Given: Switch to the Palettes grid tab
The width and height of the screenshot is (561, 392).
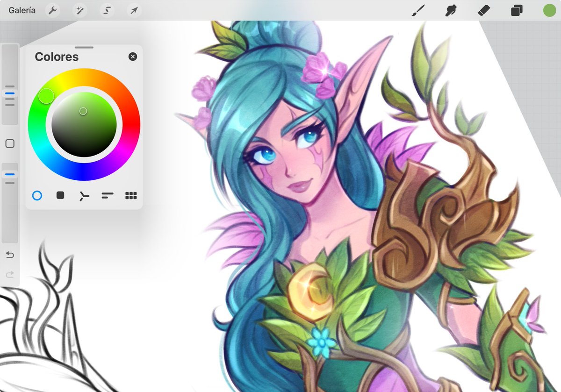Looking at the screenshot, I should pyautogui.click(x=131, y=195).
